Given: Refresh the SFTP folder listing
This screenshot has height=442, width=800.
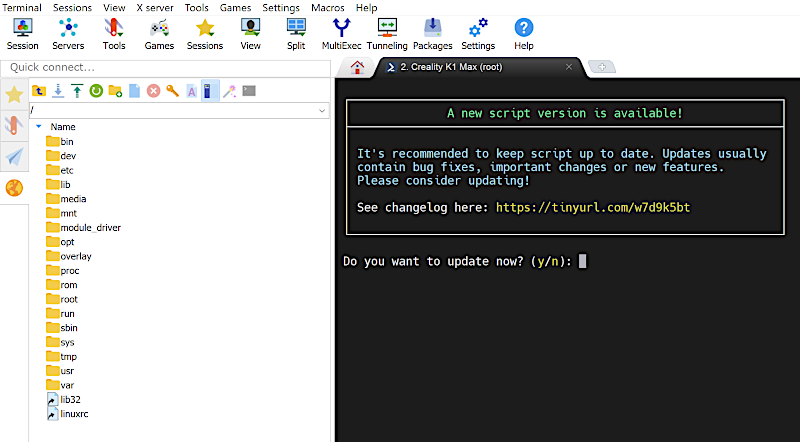Looking at the screenshot, I should [96, 91].
